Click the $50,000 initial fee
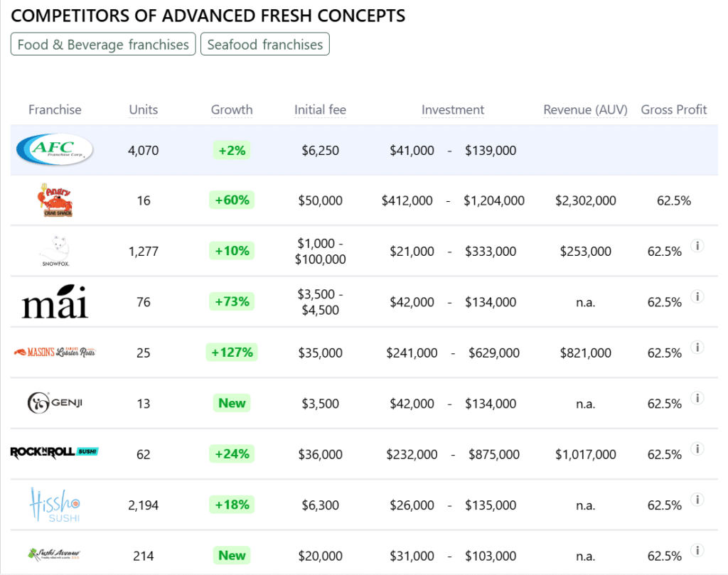 [321, 200]
